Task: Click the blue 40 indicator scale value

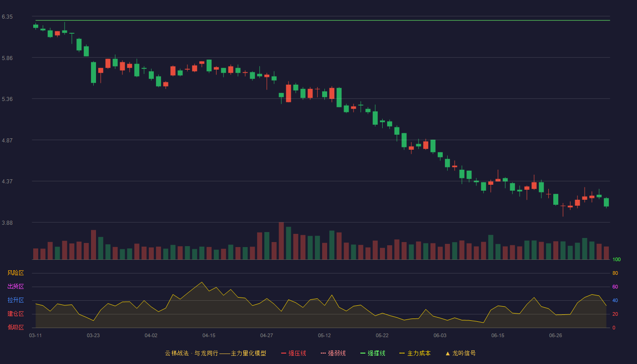Action: (x=615, y=300)
